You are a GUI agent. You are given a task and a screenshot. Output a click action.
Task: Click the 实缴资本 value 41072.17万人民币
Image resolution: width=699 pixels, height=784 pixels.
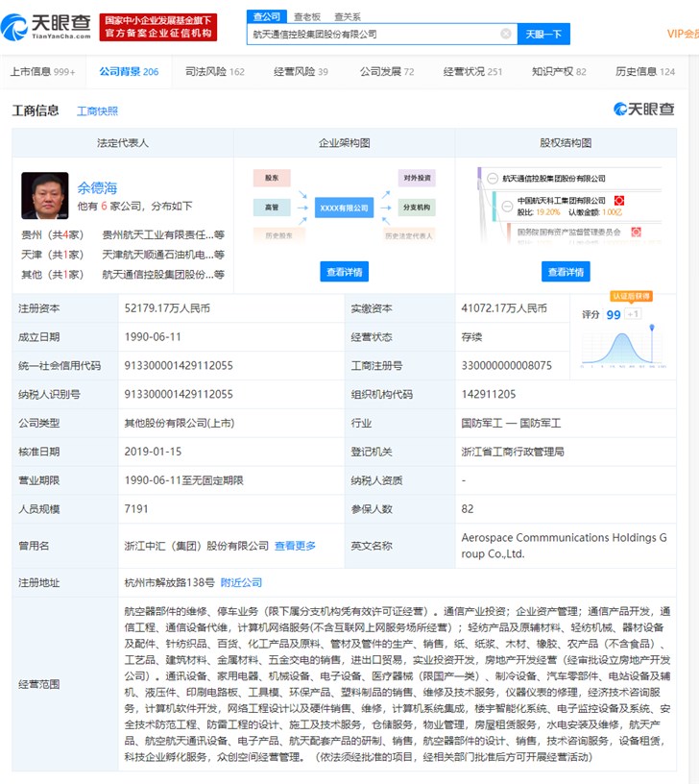[x=504, y=308]
